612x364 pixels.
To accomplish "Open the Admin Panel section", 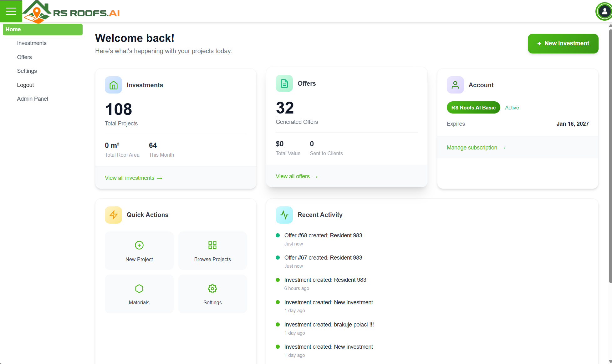I will [x=32, y=99].
